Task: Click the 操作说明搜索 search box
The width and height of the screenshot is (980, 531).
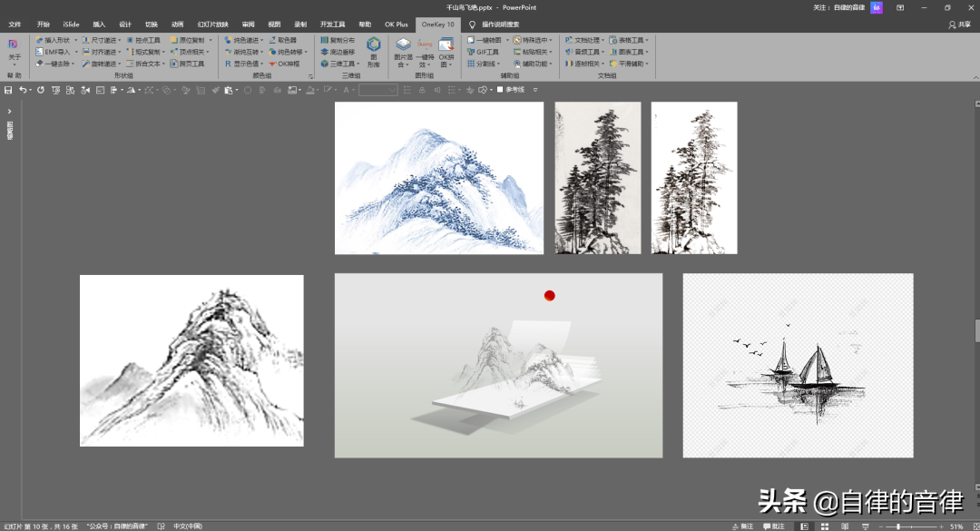Action: tap(500, 25)
